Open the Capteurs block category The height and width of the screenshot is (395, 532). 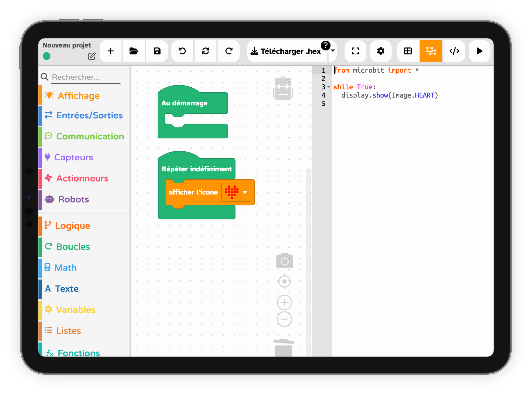(x=73, y=157)
